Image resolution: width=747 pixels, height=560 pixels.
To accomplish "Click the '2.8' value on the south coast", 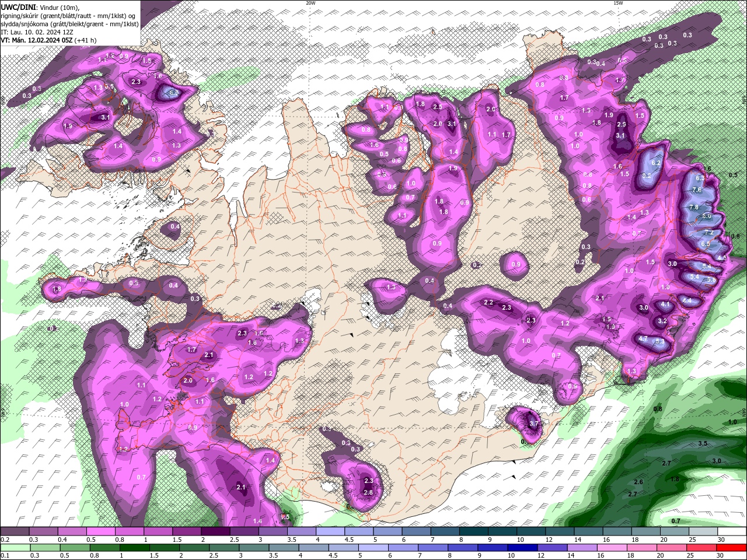I will pos(368,492).
